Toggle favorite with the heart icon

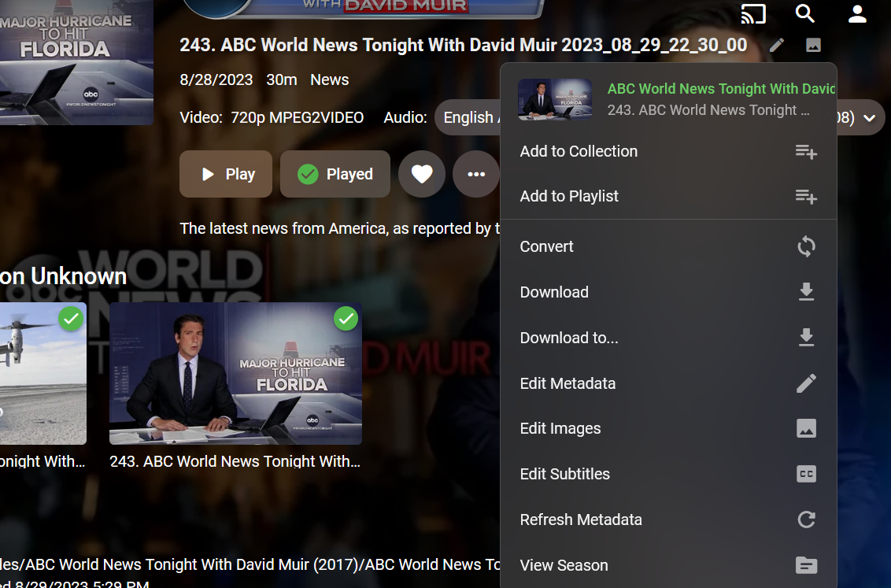[422, 174]
